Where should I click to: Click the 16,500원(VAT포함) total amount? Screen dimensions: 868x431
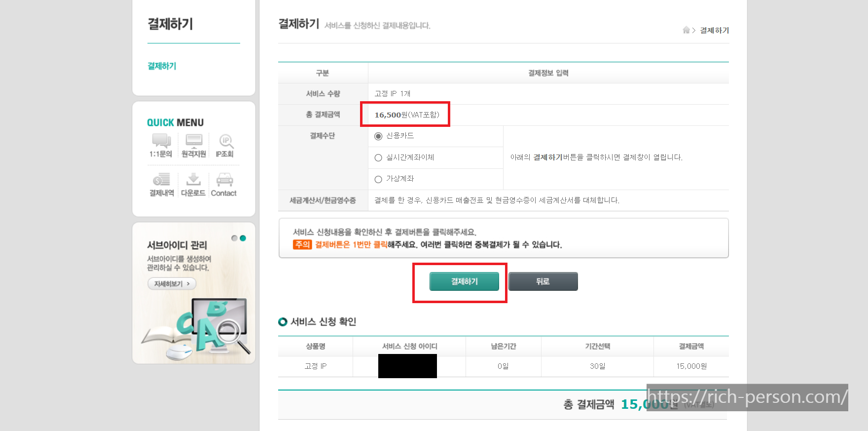tap(406, 115)
